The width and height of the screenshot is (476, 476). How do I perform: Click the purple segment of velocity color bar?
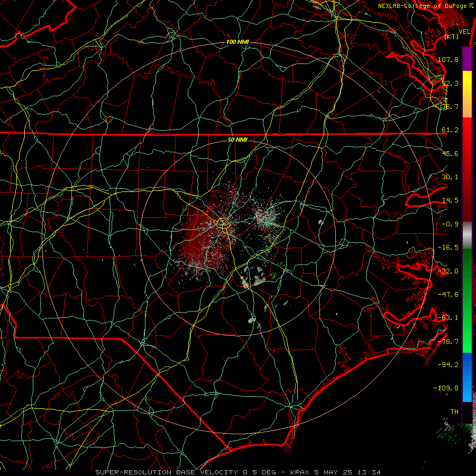coord(467,59)
